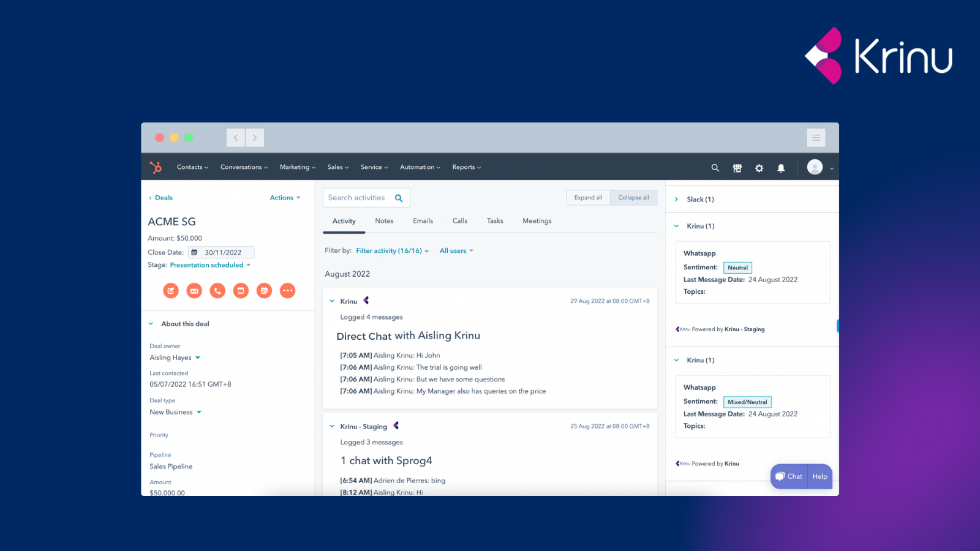This screenshot has height=551, width=980.
Task: Click the orange phone call icon
Action: tap(217, 291)
